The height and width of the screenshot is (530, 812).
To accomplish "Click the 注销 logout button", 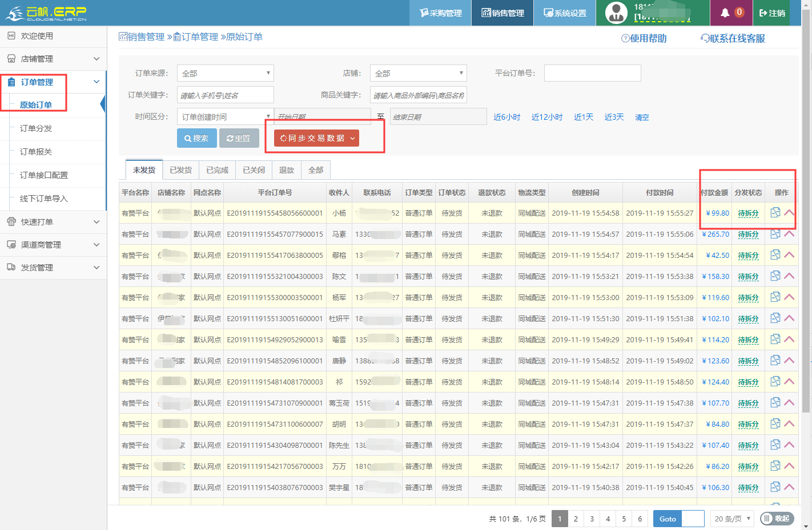I will pyautogui.click(x=772, y=13).
